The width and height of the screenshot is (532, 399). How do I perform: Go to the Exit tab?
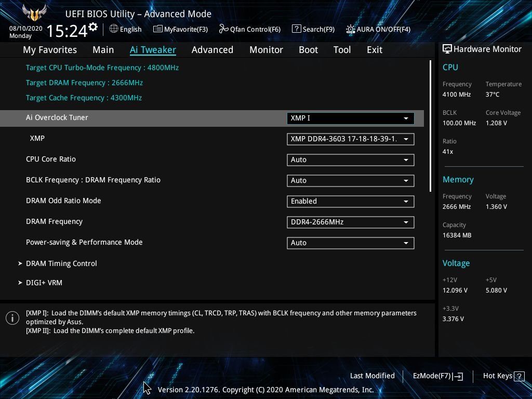pos(375,50)
